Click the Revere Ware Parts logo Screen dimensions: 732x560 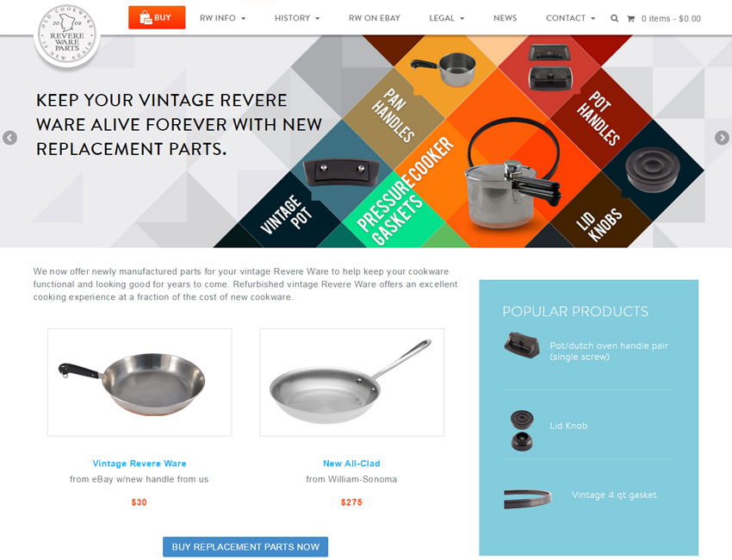pos(67,36)
